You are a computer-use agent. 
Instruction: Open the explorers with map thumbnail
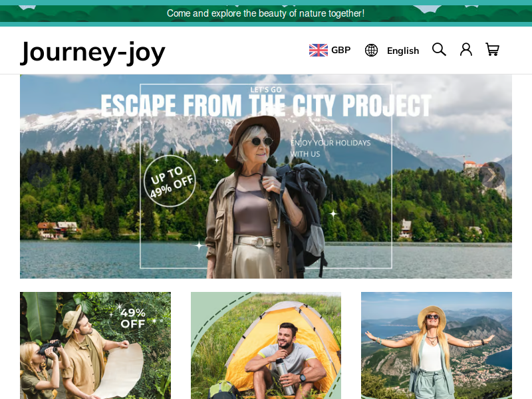(x=95, y=345)
